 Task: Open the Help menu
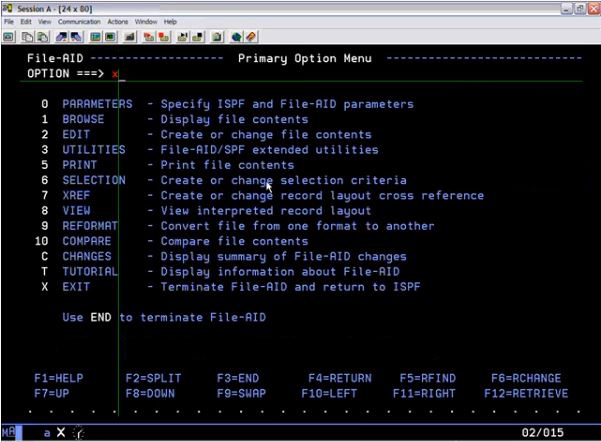coord(170,22)
